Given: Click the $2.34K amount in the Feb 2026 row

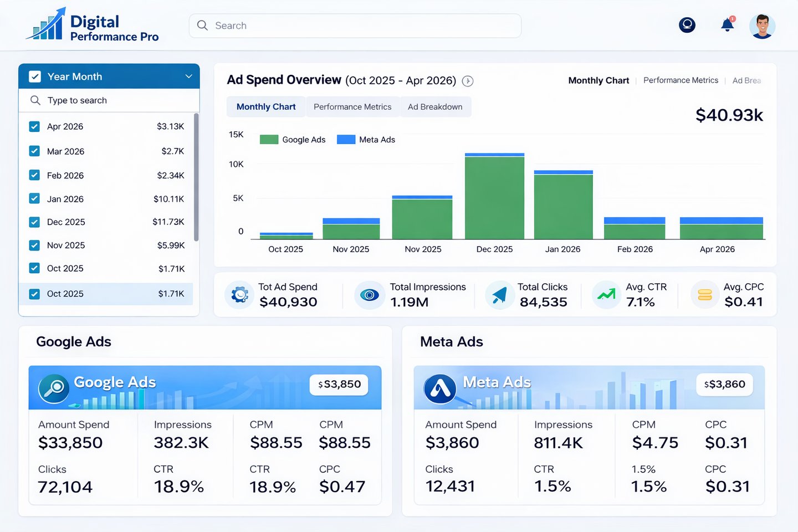Looking at the screenshot, I should point(171,175).
